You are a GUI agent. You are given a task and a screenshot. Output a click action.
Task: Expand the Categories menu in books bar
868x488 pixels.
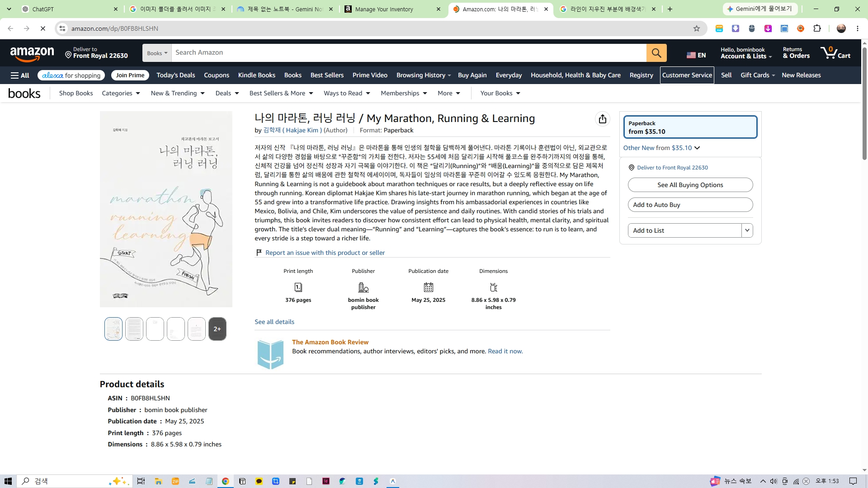tap(121, 93)
